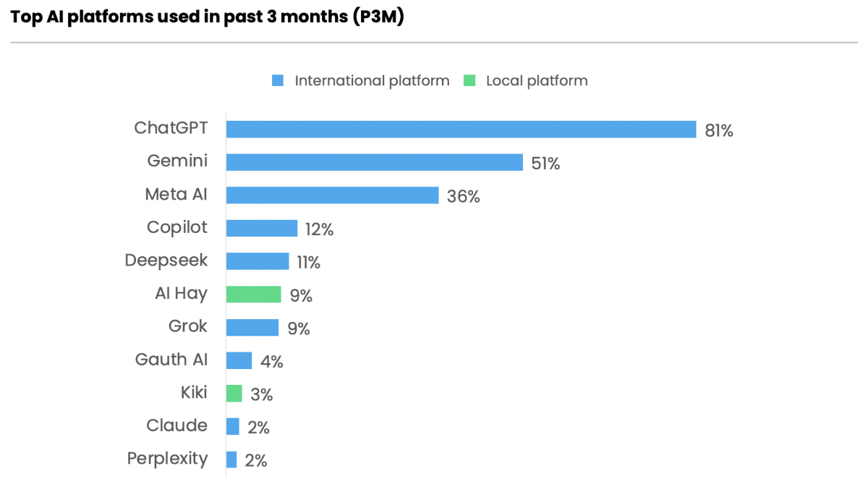Click the Meta AI bar

pos(332,195)
